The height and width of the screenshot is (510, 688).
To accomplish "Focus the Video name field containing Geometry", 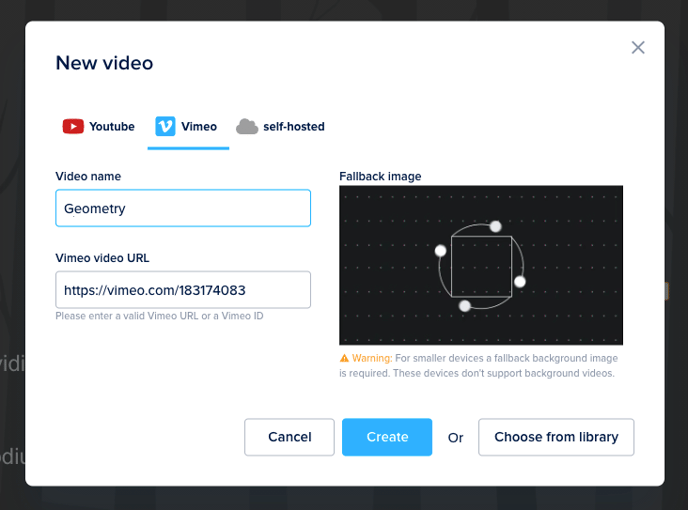I will pyautogui.click(x=183, y=209).
